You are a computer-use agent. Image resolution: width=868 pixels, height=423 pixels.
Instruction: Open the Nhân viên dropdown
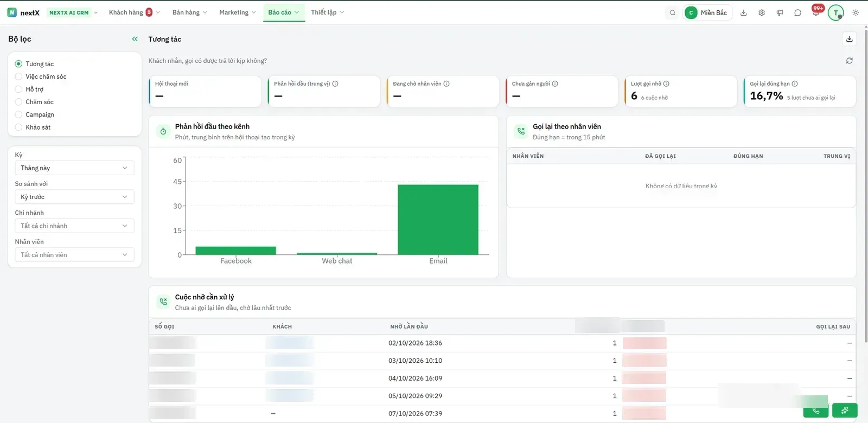pyautogui.click(x=74, y=255)
